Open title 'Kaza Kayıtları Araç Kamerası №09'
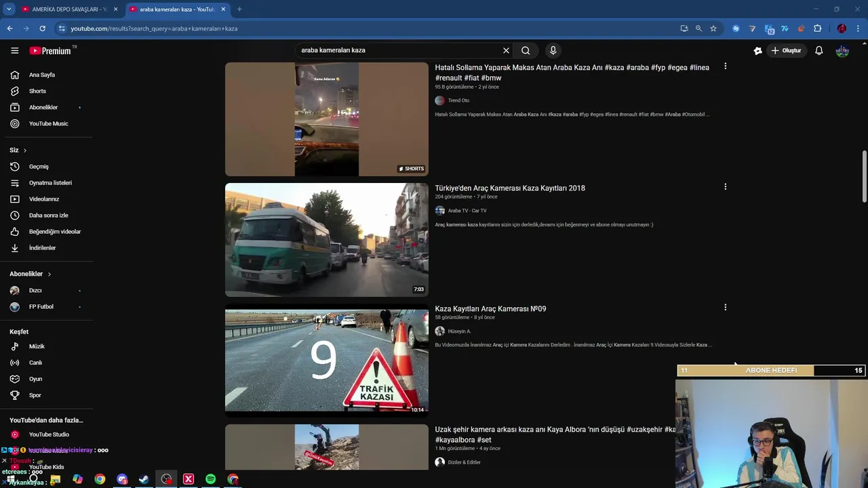Image resolution: width=868 pixels, height=488 pixels. pyautogui.click(x=490, y=308)
